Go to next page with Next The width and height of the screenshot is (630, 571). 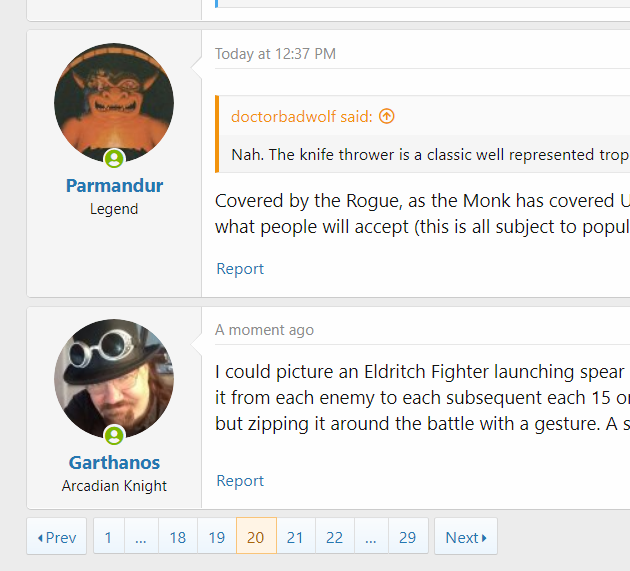click(466, 537)
